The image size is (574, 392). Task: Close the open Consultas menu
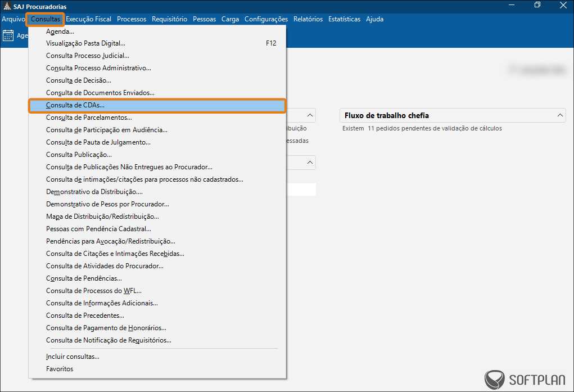[46, 19]
